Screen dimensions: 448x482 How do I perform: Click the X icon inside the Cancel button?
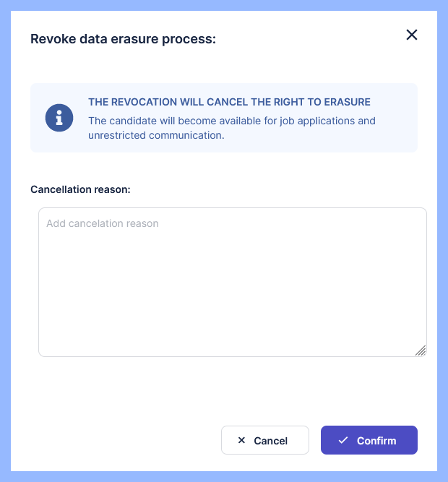[241, 440]
